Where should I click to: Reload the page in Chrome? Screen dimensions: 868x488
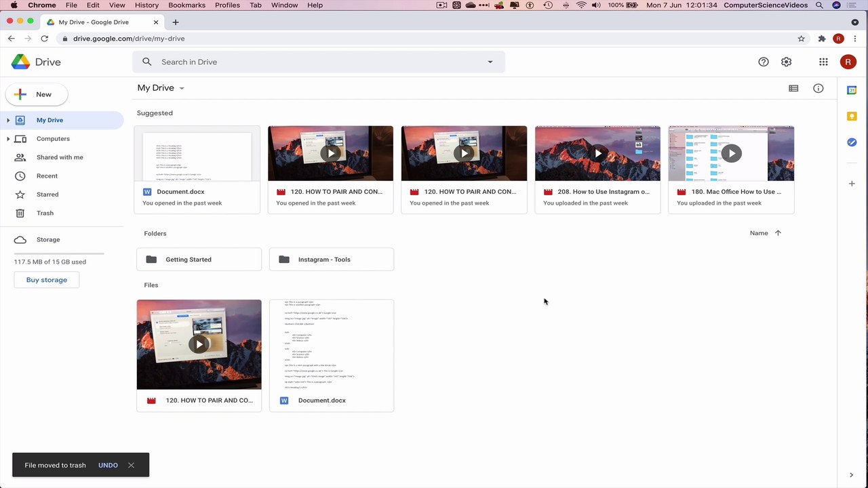click(44, 39)
